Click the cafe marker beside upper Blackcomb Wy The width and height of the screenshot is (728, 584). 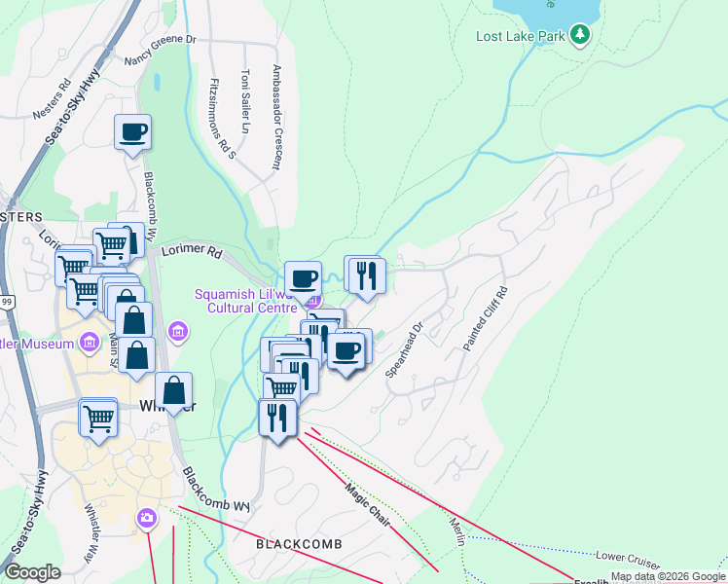point(132,133)
